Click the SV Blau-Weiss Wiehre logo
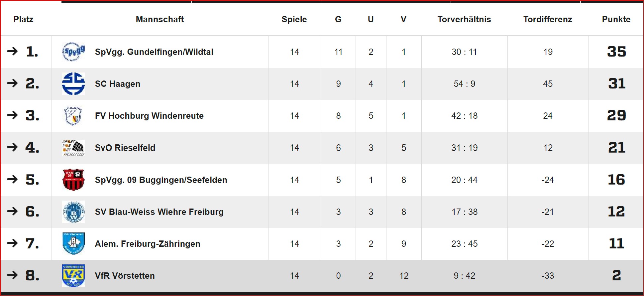The image size is (644, 296). pos(73,212)
